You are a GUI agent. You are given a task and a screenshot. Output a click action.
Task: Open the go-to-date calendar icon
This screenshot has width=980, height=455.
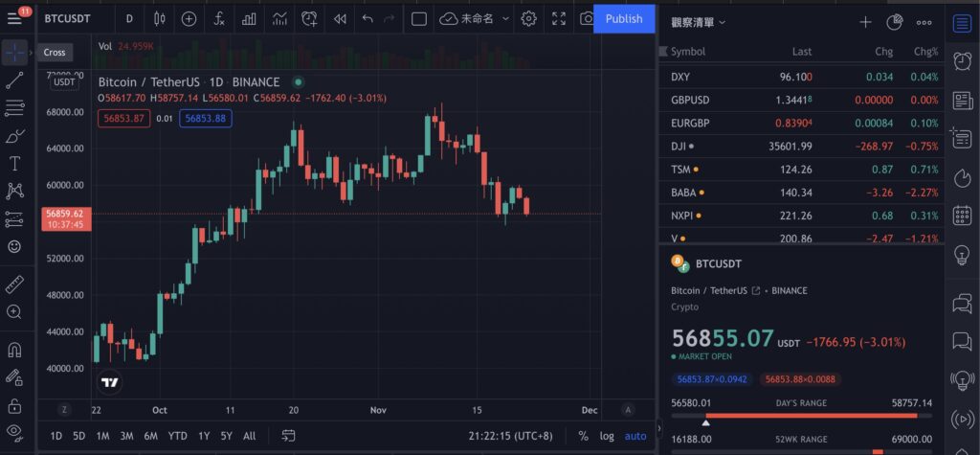pos(288,436)
